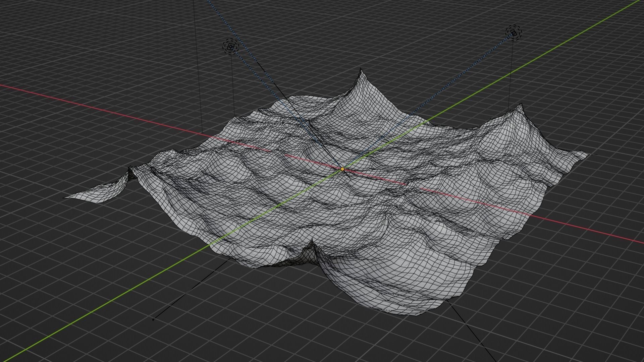Select the left light object icon
Screen dimensions: 644x362
[230, 47]
